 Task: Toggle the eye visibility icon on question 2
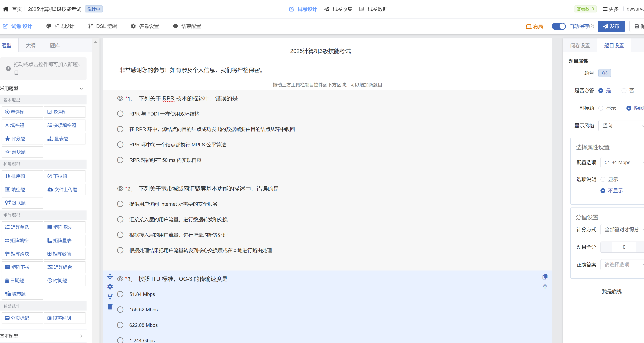tap(120, 189)
